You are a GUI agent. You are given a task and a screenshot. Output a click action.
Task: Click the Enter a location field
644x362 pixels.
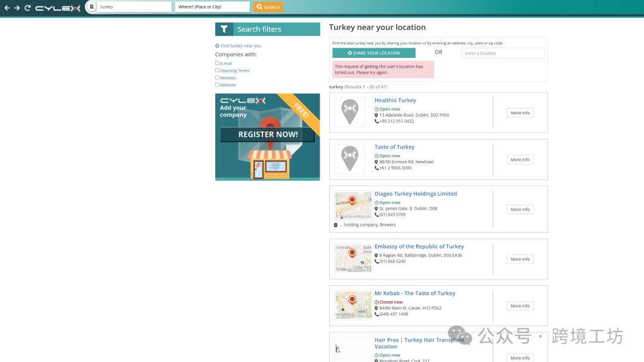coord(503,53)
